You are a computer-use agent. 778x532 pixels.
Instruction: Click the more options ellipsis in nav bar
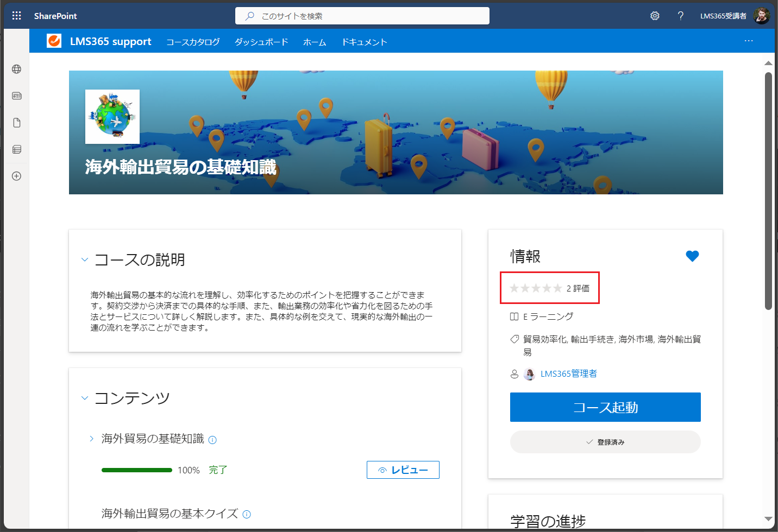click(x=749, y=41)
